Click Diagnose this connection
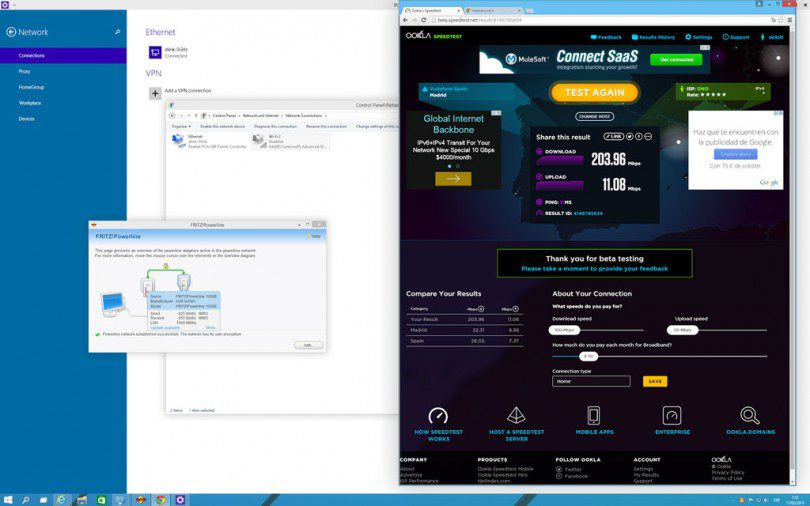 (x=275, y=126)
